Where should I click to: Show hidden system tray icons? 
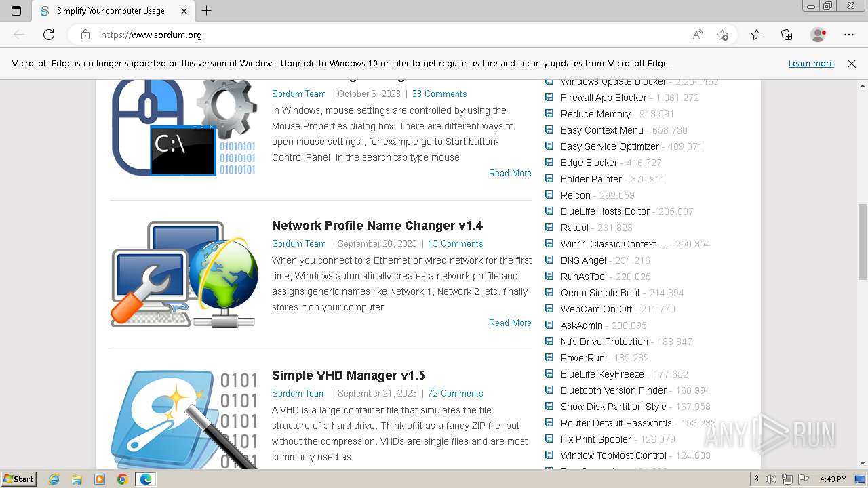point(756,479)
